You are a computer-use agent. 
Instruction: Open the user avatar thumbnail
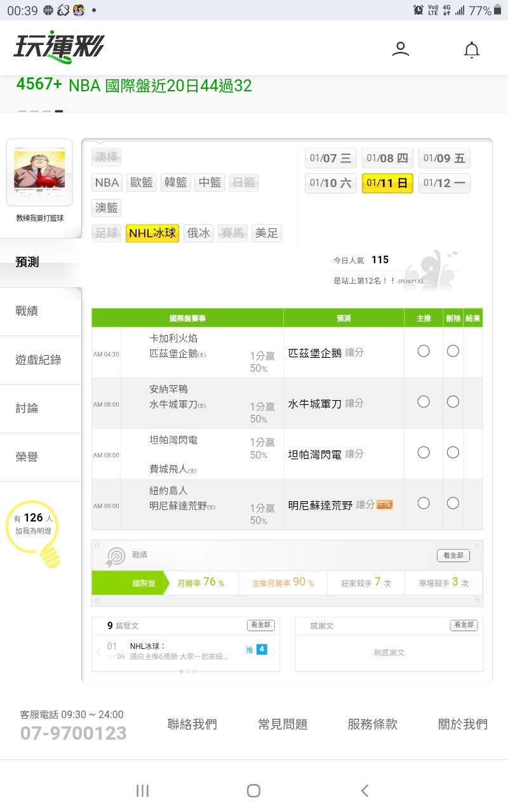39,172
